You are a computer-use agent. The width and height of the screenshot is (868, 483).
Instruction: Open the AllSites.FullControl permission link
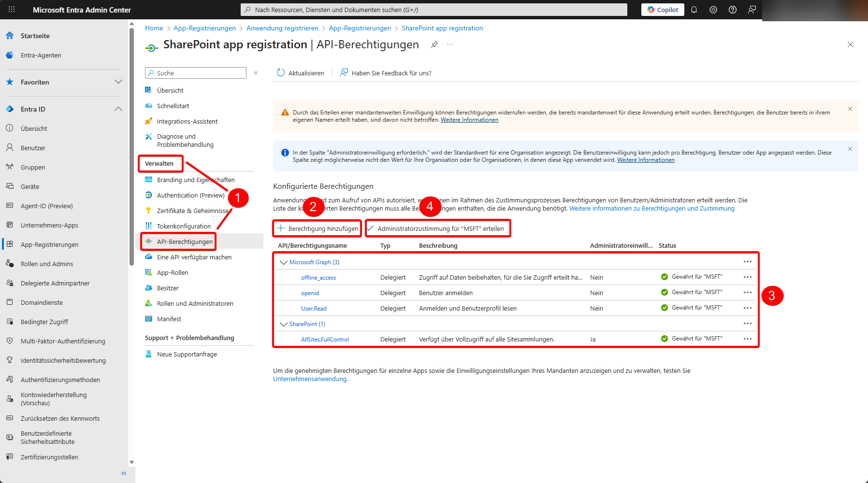[x=325, y=340]
